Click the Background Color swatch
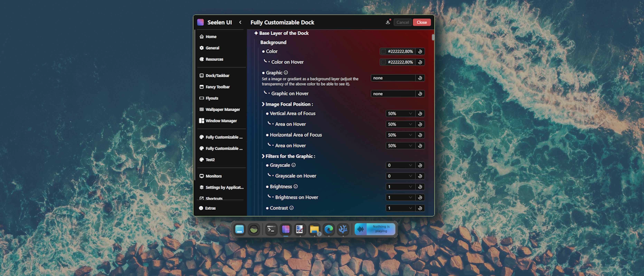 pos(383,51)
